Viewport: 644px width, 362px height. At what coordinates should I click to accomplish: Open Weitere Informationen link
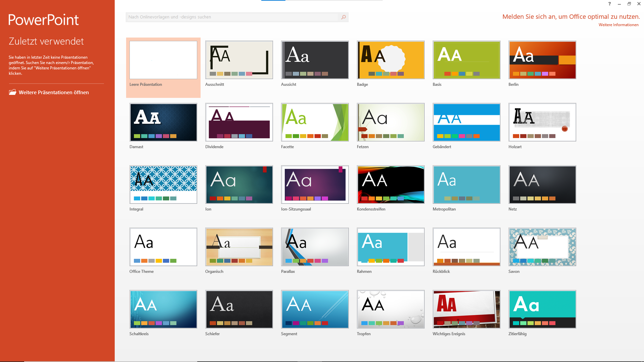(619, 25)
